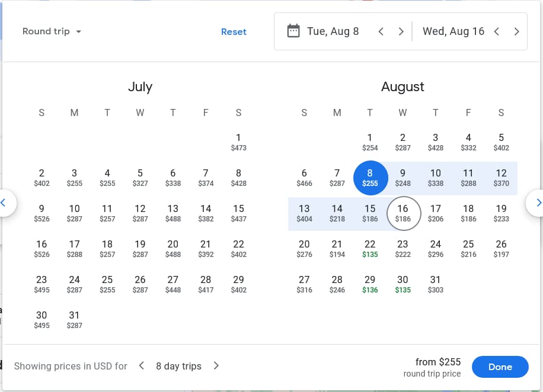Select August 19 priced at $233
Image resolution: width=543 pixels, height=392 pixels.
501,213
